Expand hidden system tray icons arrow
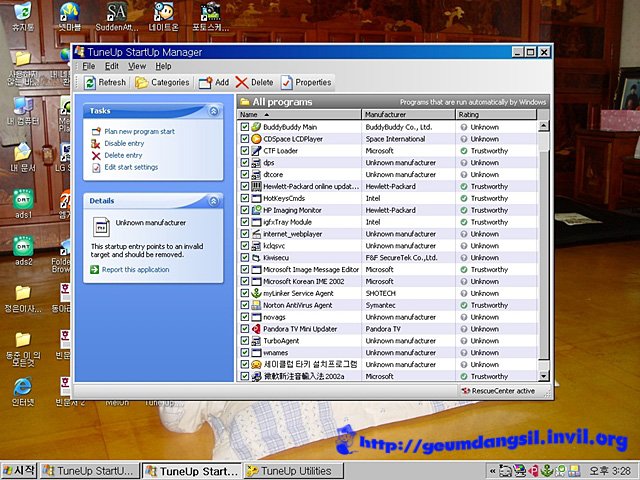 (493, 471)
